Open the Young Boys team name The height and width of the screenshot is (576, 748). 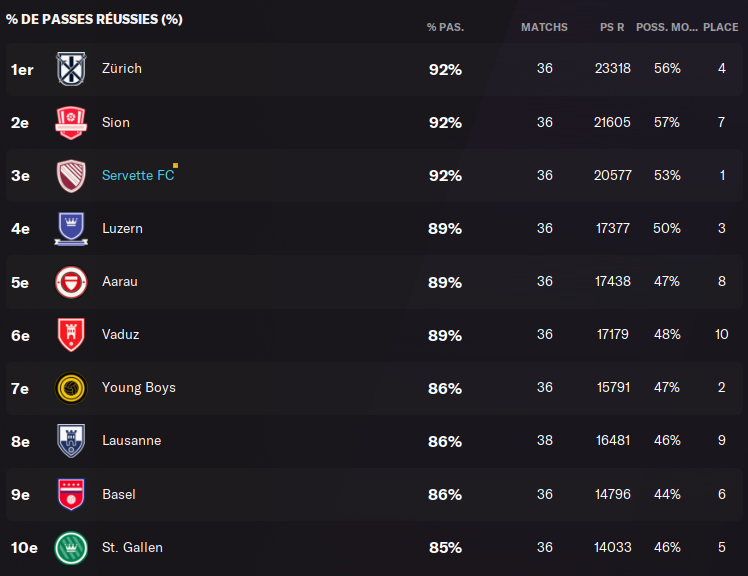(139, 387)
